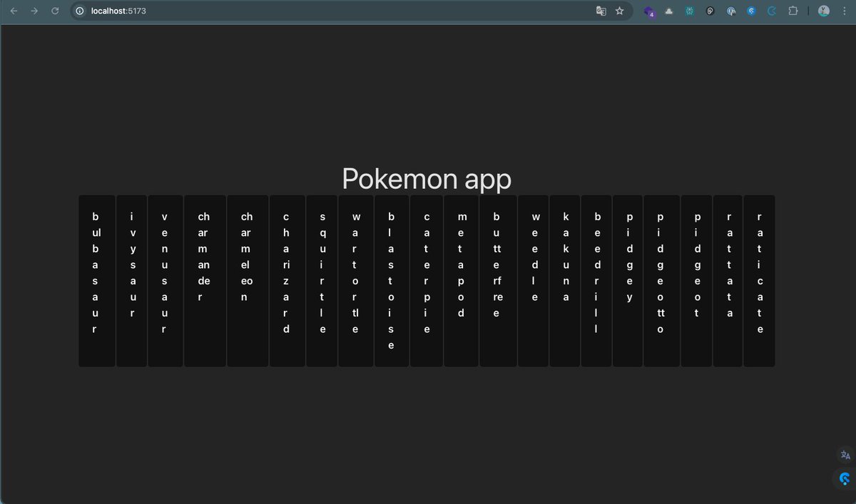Click the blue circular '1' extension icon
The width and height of the screenshot is (856, 504).
point(731,11)
